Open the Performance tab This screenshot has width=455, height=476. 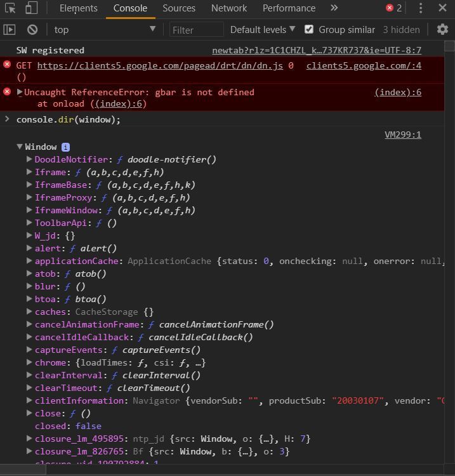(x=289, y=8)
